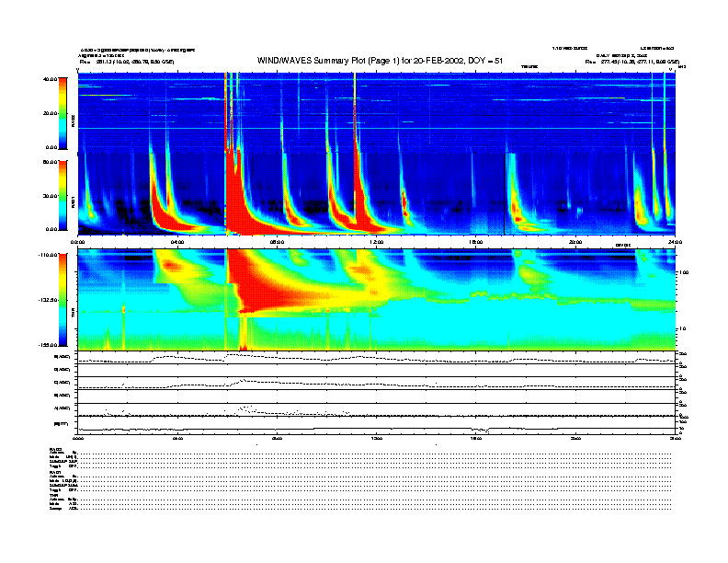Click the black vertical data gap in RAD1
This screenshot has height=563, width=728.
[505, 194]
